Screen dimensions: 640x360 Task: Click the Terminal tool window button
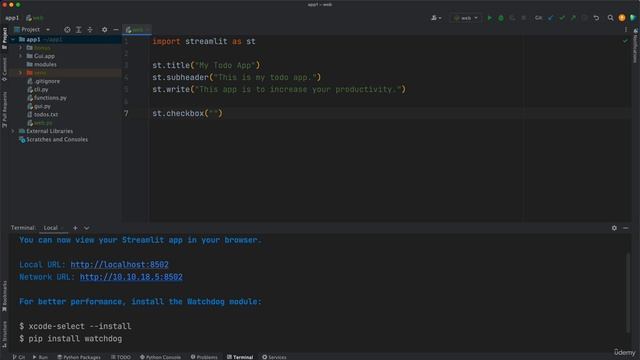[240, 357]
